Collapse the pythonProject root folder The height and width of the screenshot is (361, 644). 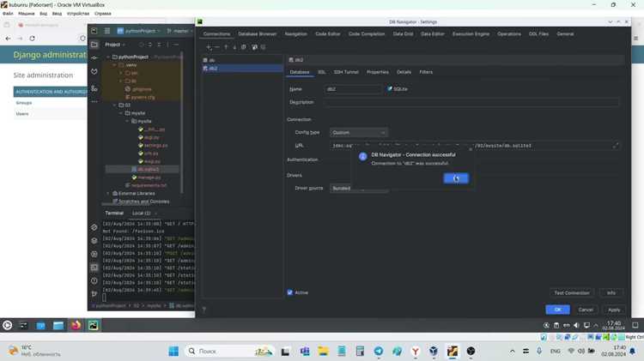click(108, 57)
